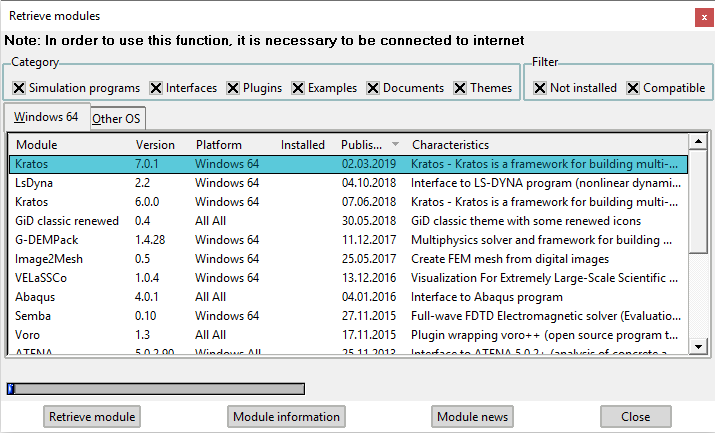Sort by the Characteristics column header
Image resolution: width=715 pixels, height=433 pixels.
[x=451, y=145]
